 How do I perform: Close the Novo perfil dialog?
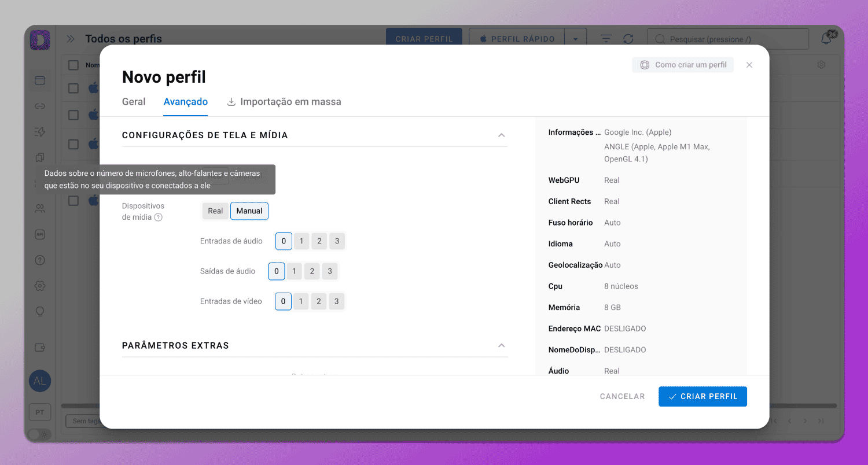(x=749, y=65)
